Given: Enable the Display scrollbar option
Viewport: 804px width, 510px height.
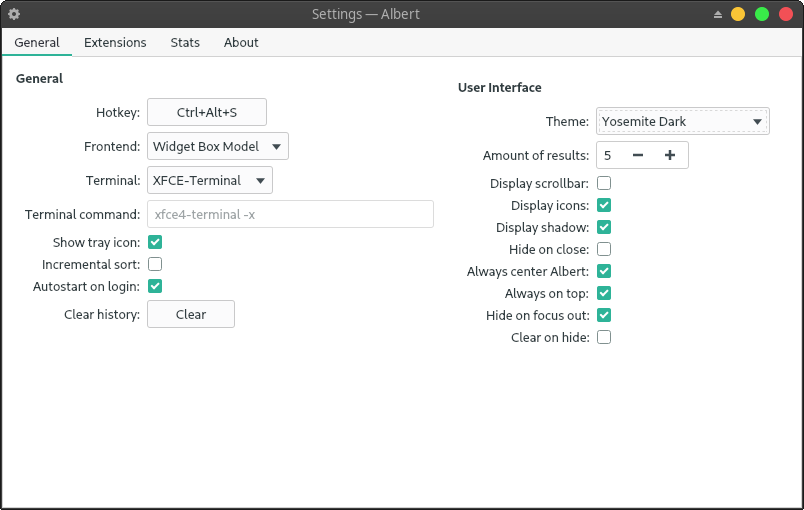Looking at the screenshot, I should click(x=604, y=183).
